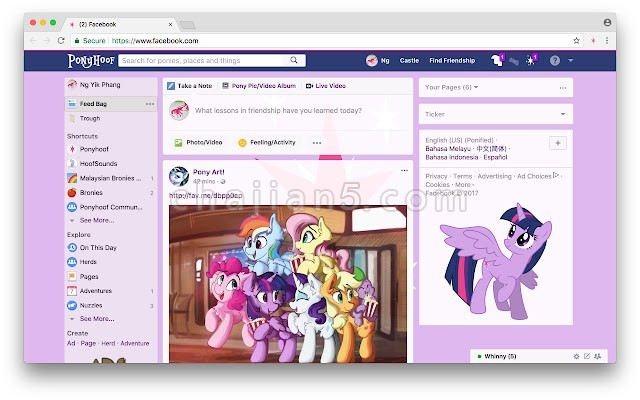Click the help question mark icon

click(555, 61)
